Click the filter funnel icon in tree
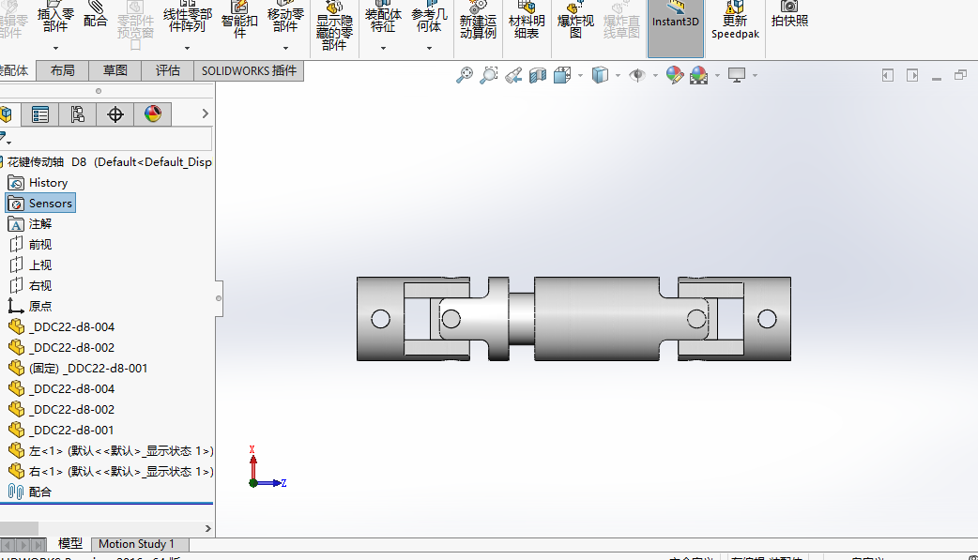The height and width of the screenshot is (560, 978). (x=5, y=138)
